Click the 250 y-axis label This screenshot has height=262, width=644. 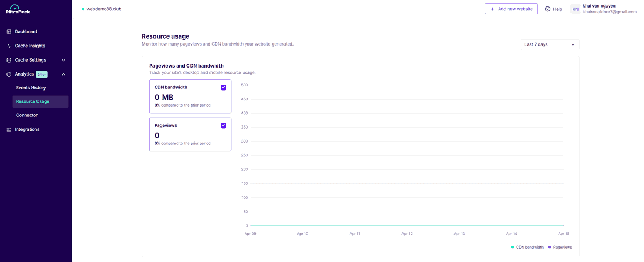point(244,155)
